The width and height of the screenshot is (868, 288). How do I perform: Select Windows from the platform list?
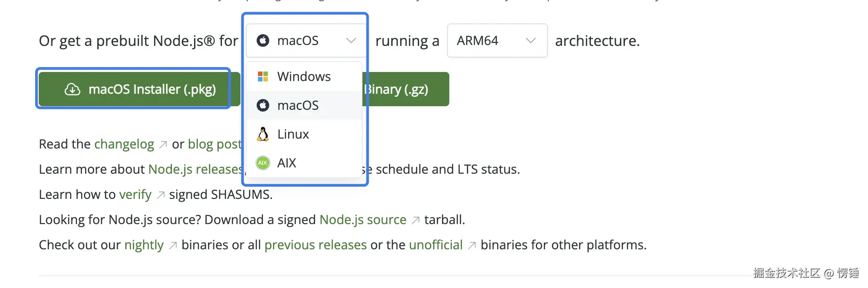click(x=304, y=76)
